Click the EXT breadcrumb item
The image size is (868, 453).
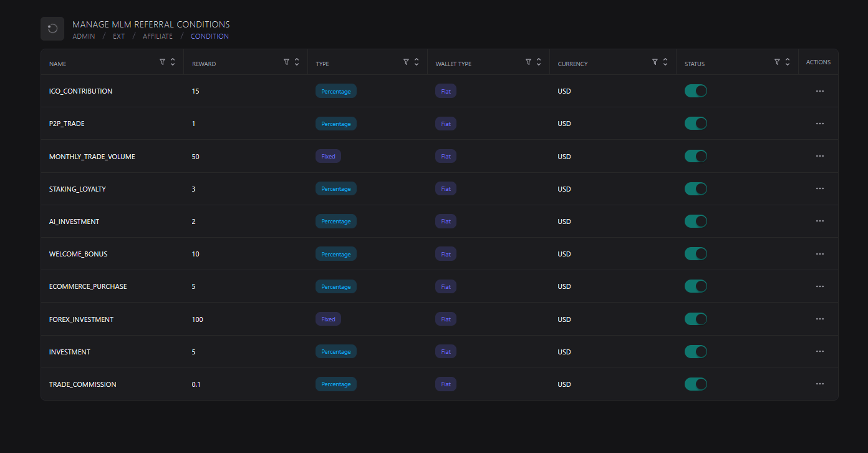click(x=118, y=36)
